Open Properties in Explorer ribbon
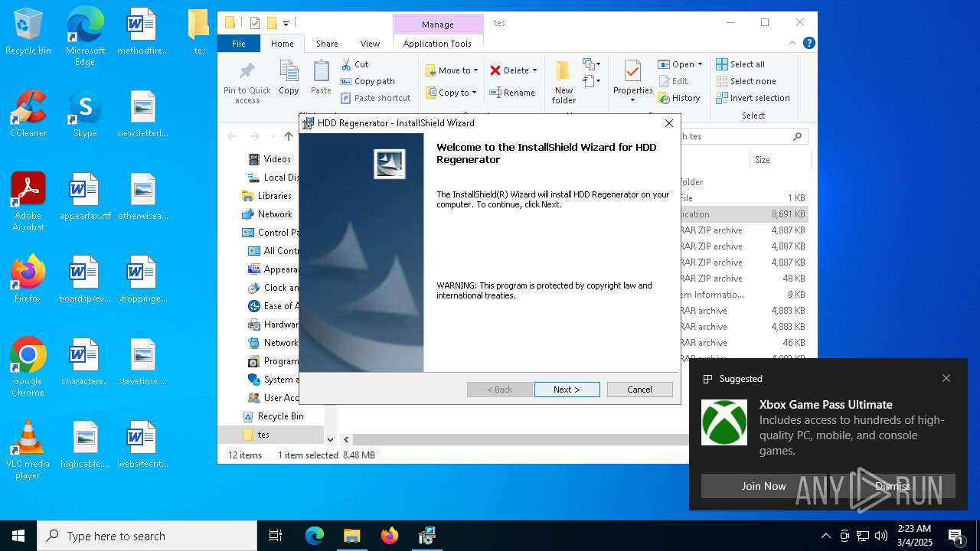Screen dimensions: 980x551 pos(632,82)
